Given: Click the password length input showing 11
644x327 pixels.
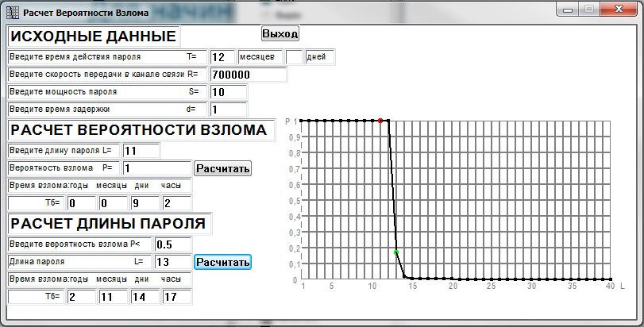Looking at the screenshot, I should coord(141,150).
